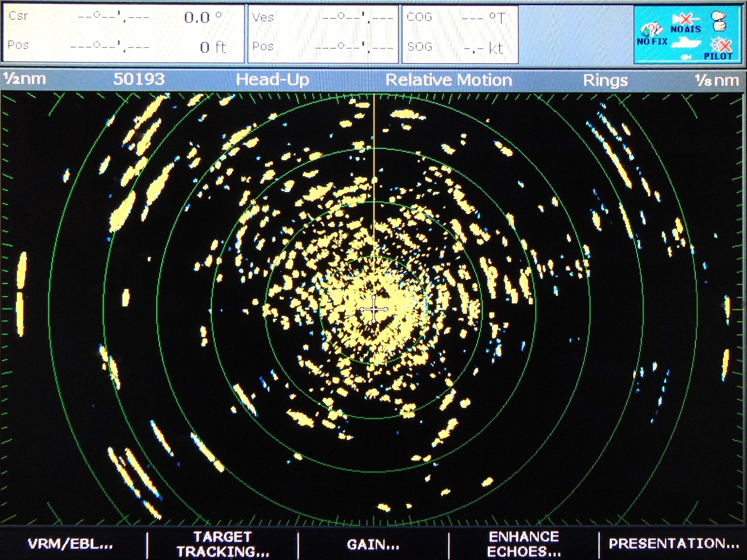
Task: Click the Csr cursor position data box
Action: coord(123,34)
